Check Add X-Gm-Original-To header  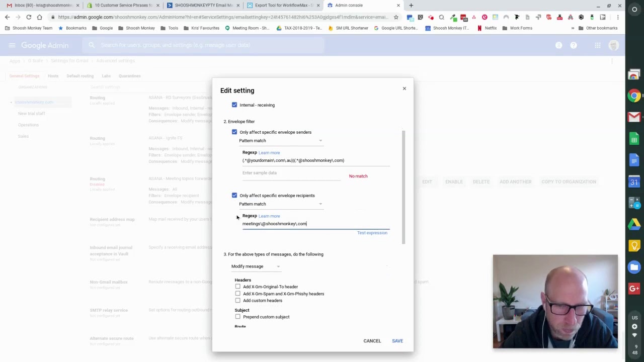pos(237,287)
